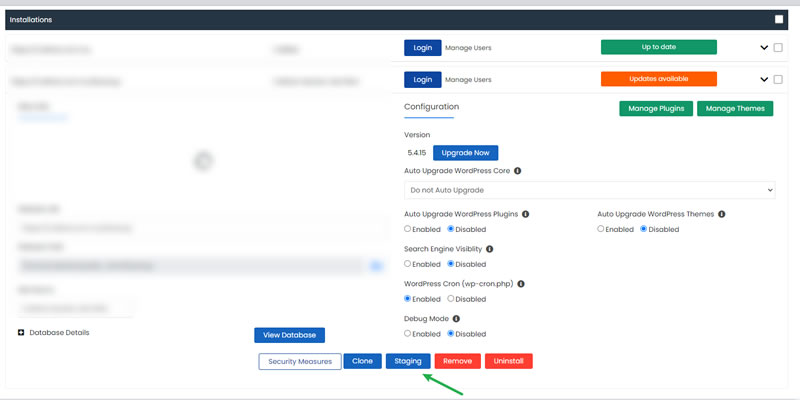Open Manage Users for Updates available installation
Viewport: 800px width, 400px height.
point(468,80)
